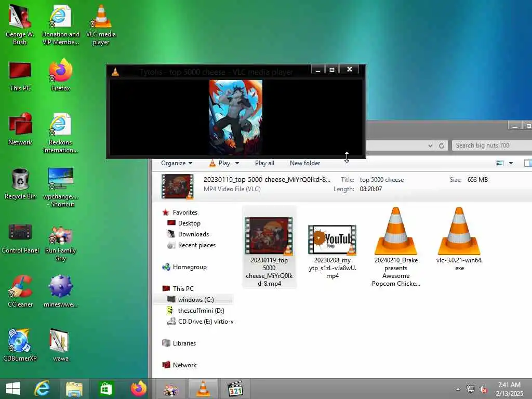Select This PC in navigation pane
This screenshot has width=532, height=399.
tap(183, 289)
